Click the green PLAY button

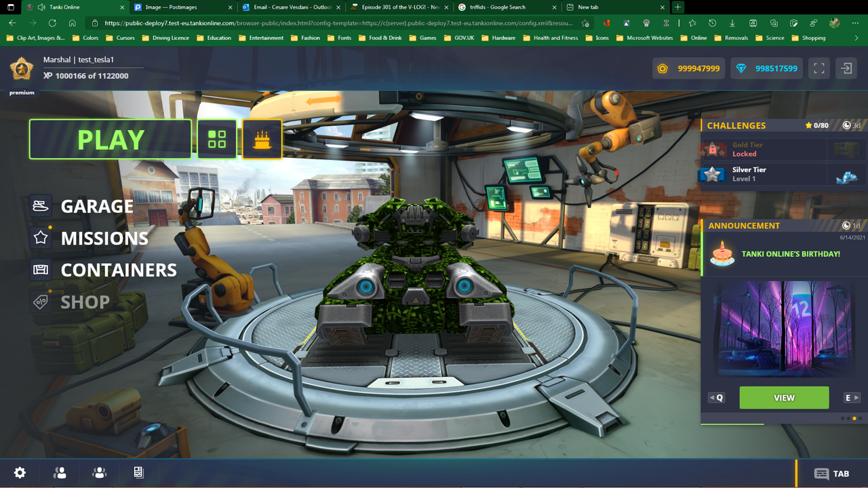tap(111, 140)
